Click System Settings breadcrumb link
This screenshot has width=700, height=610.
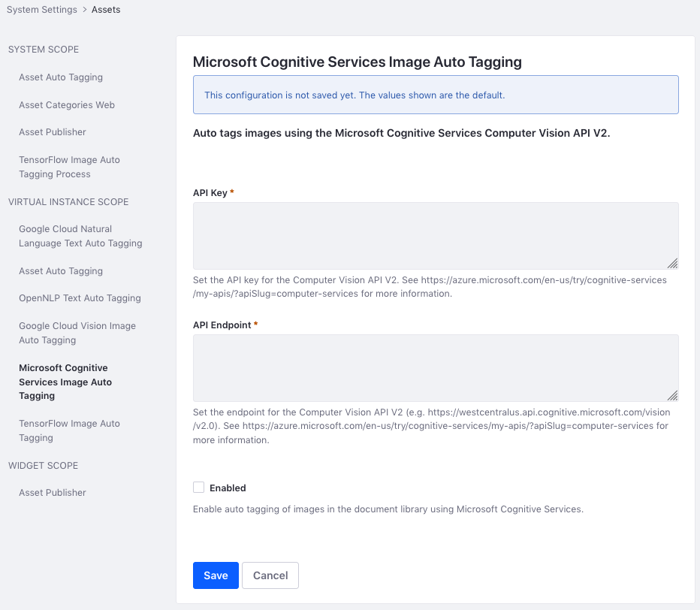42,9
